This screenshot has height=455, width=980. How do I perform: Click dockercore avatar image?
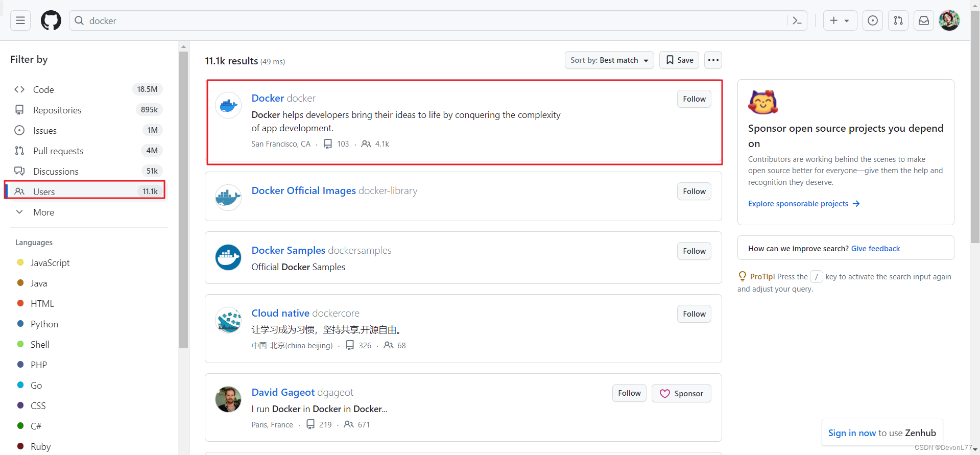228,320
